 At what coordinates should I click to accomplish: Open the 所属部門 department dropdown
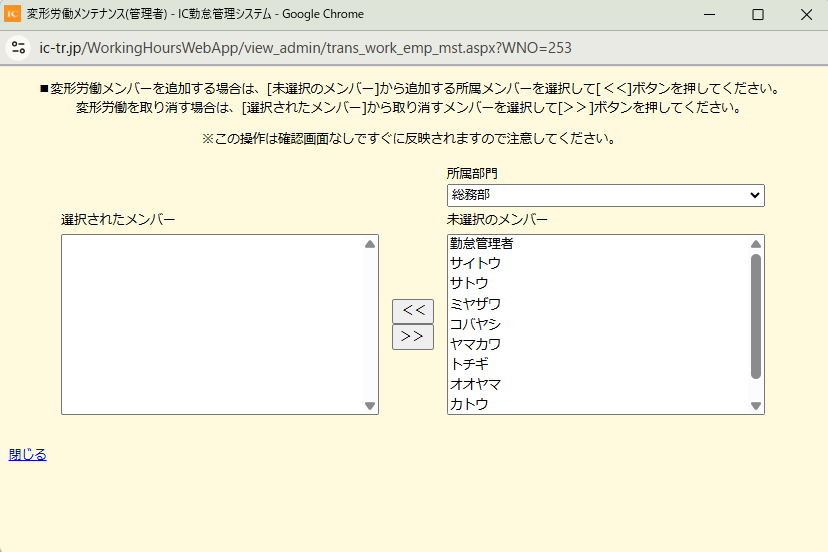click(605, 195)
